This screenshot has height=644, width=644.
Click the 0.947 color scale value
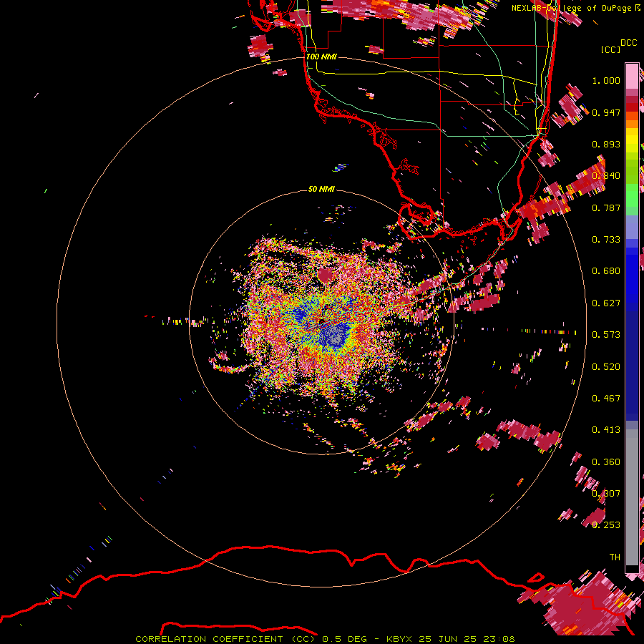click(x=606, y=112)
